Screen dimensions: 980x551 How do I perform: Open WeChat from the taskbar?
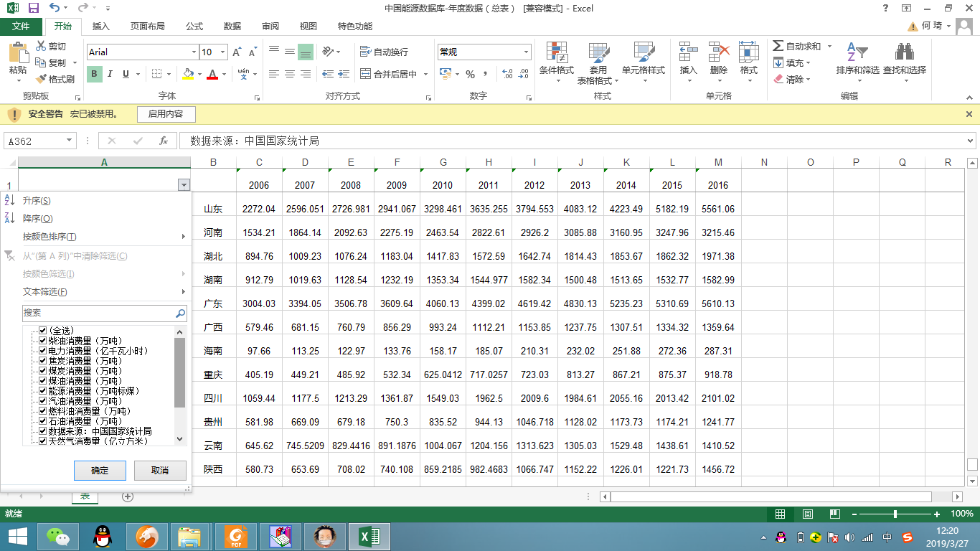click(x=58, y=536)
